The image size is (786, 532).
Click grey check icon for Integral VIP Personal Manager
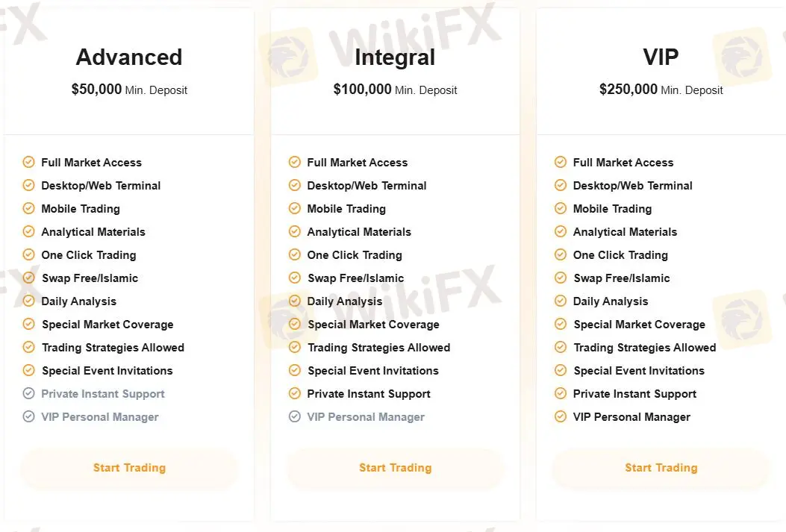pos(295,416)
